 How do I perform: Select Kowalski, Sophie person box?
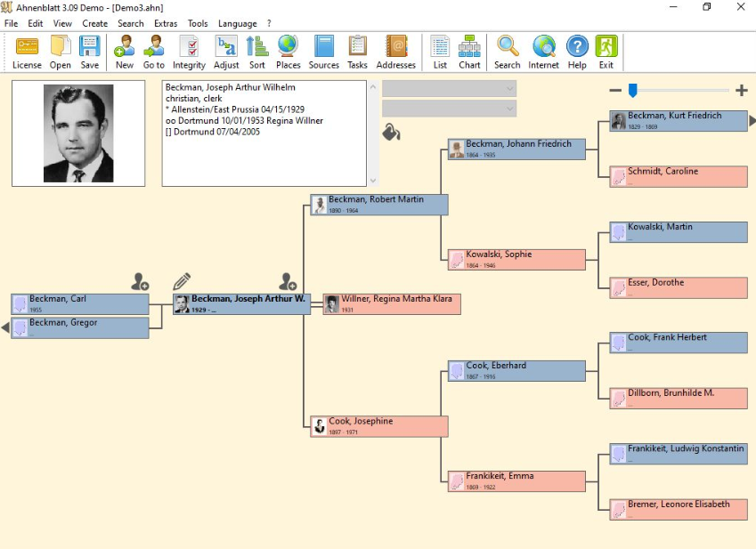coord(516,260)
